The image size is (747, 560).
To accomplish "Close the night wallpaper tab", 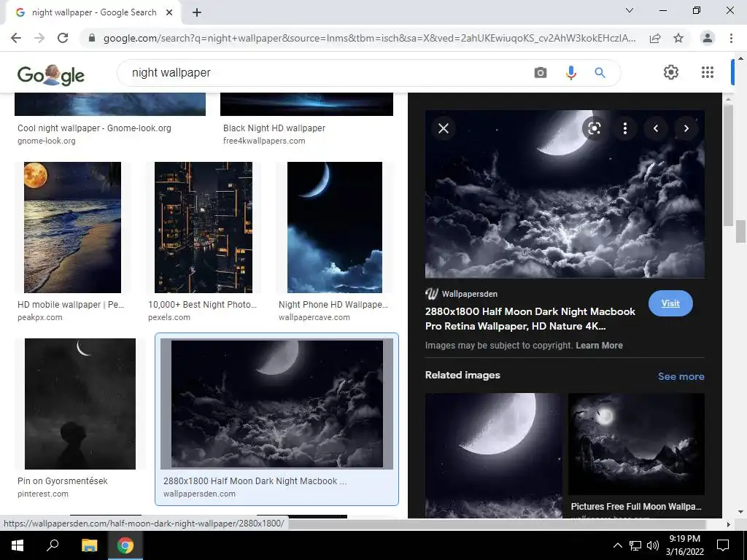I will point(169,12).
